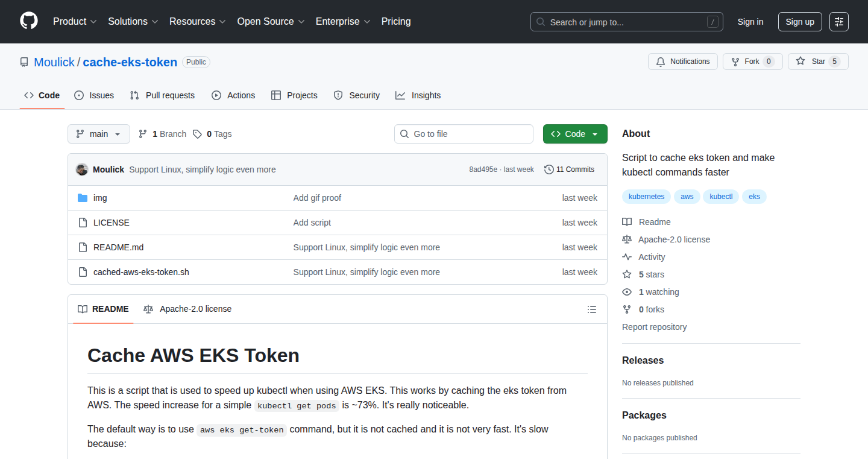Click the cached-aws-eks-token.sh file icon
Viewport: 868px width, 459px height.
pyautogui.click(x=83, y=272)
